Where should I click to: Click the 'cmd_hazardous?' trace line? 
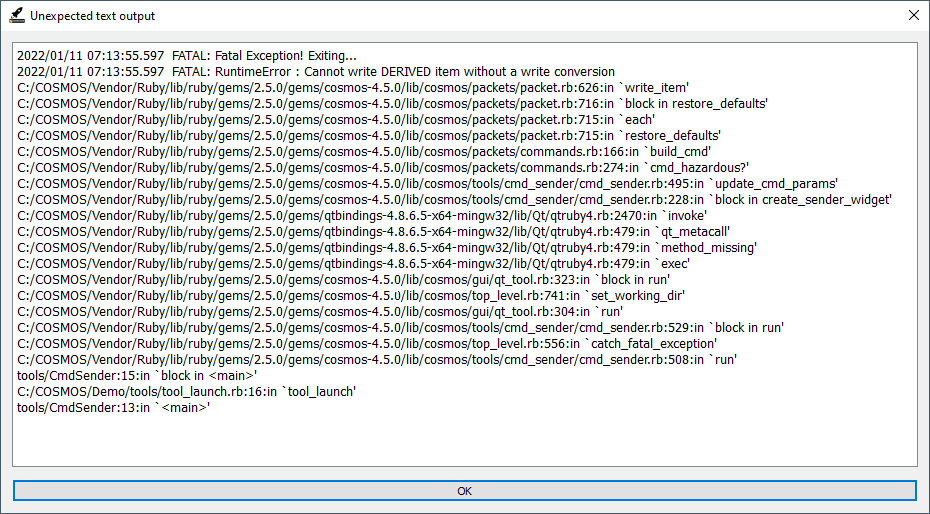[x=383, y=168]
